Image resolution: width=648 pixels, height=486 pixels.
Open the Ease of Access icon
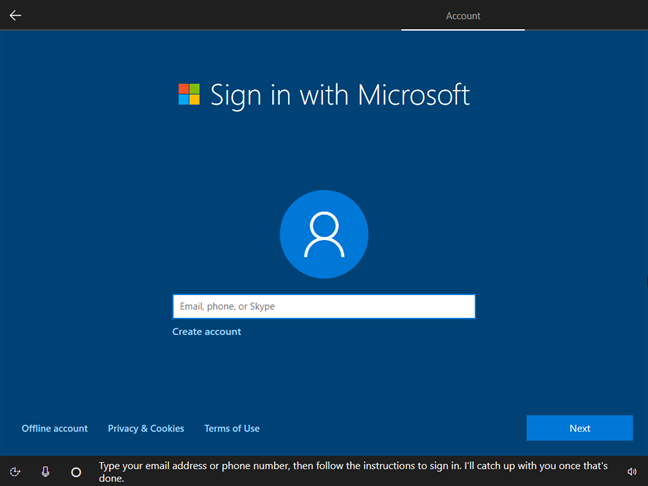pyautogui.click(x=15, y=471)
